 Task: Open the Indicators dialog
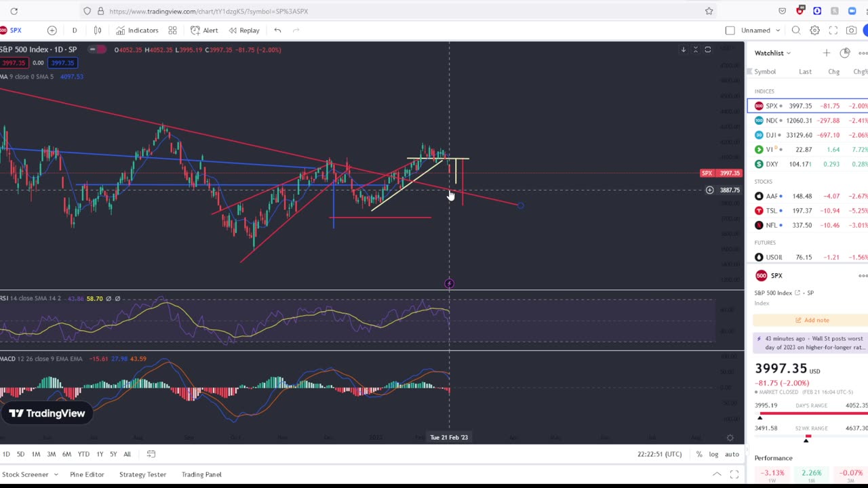(x=137, y=30)
